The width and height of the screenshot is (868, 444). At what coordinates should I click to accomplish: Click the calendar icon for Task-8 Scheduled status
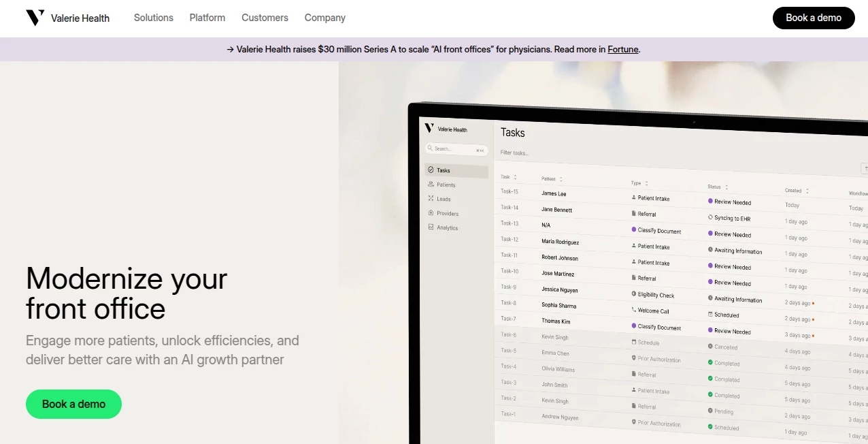(710, 314)
